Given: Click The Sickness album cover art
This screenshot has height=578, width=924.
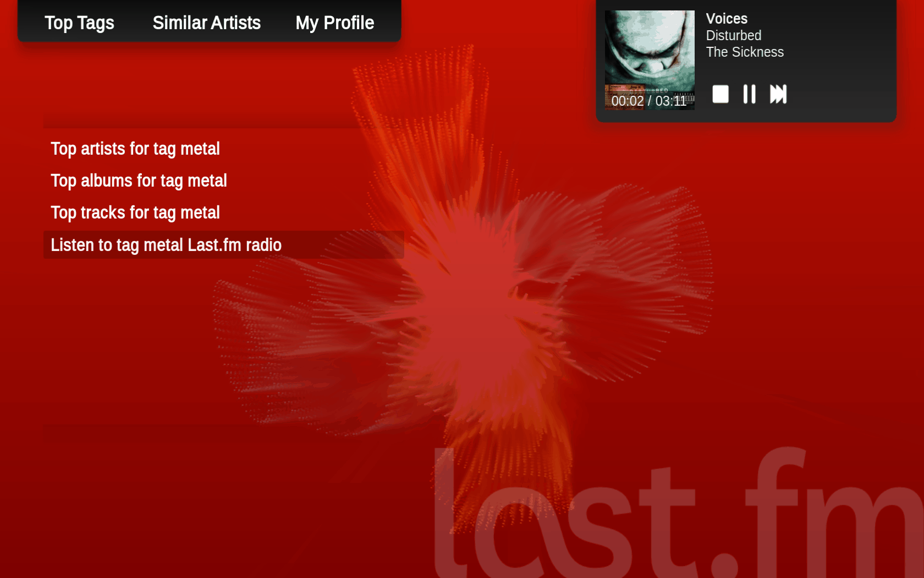Looking at the screenshot, I should pyautogui.click(x=650, y=60).
